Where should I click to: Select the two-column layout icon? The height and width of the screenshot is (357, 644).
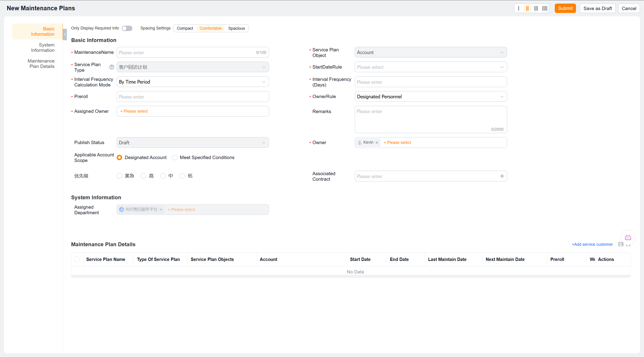tap(527, 8)
